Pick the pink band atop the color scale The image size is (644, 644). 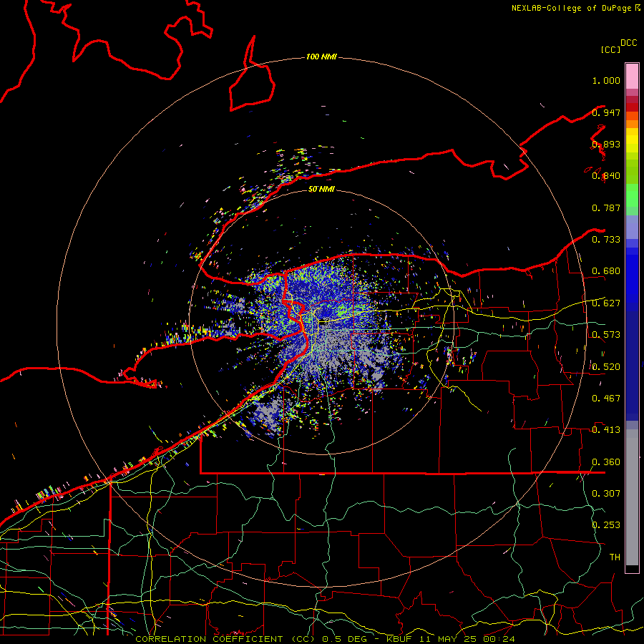(x=632, y=76)
